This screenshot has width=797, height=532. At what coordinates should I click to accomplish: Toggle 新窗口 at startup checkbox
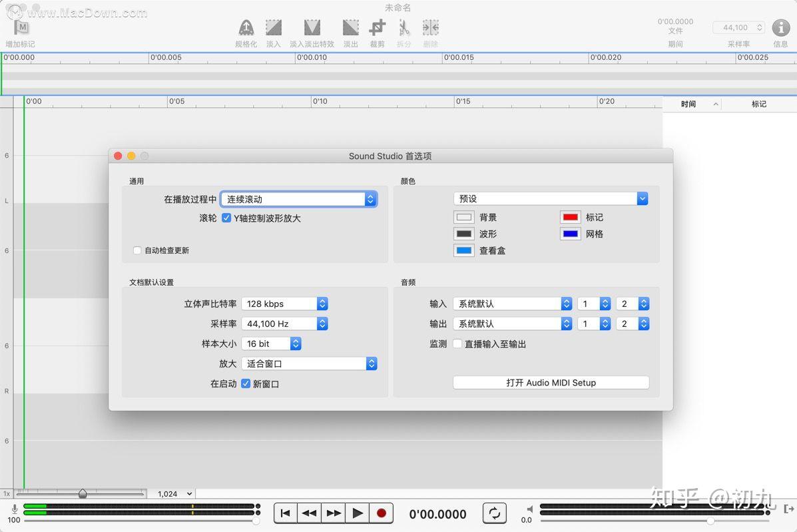coord(246,384)
